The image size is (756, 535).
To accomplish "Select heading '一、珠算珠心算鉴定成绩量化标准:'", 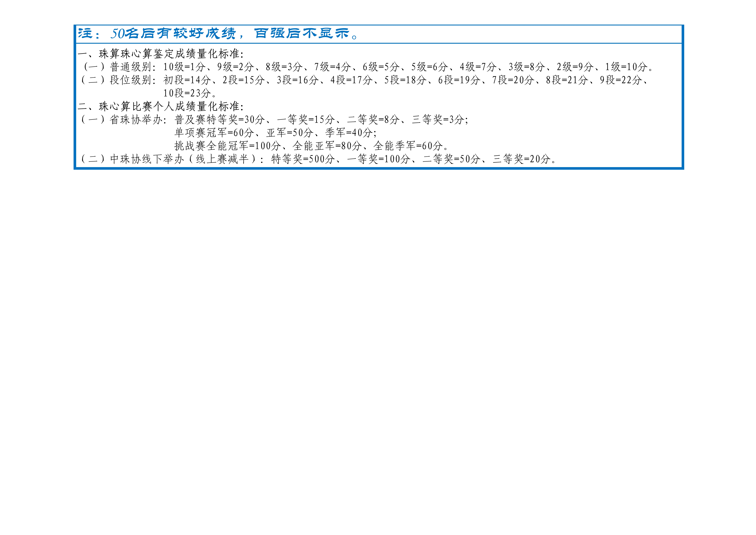I will (161, 54).
